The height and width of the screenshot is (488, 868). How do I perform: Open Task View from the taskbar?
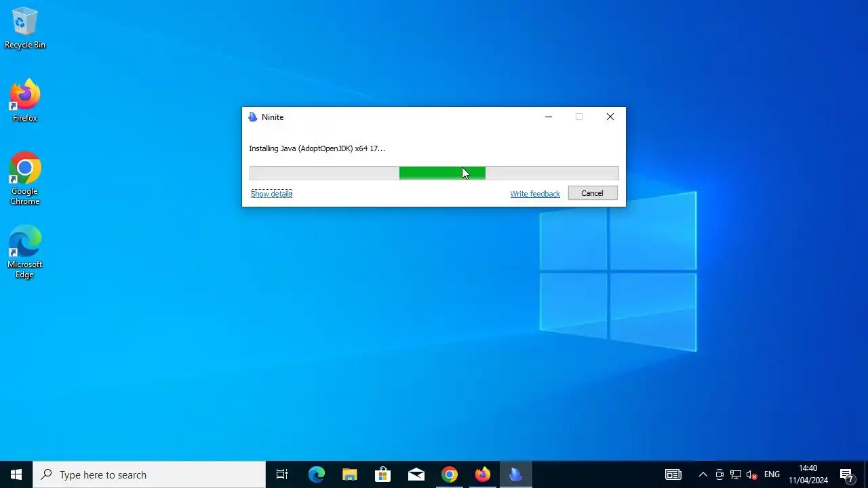[282, 474]
